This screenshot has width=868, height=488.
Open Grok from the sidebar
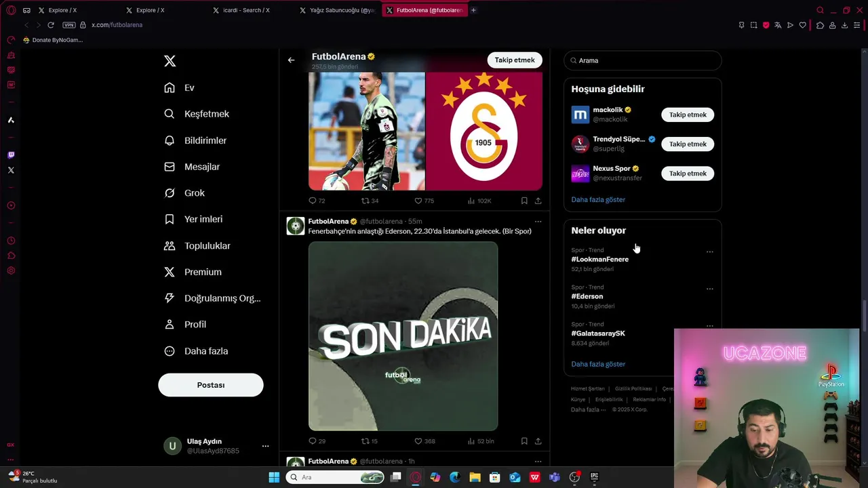[x=184, y=193]
